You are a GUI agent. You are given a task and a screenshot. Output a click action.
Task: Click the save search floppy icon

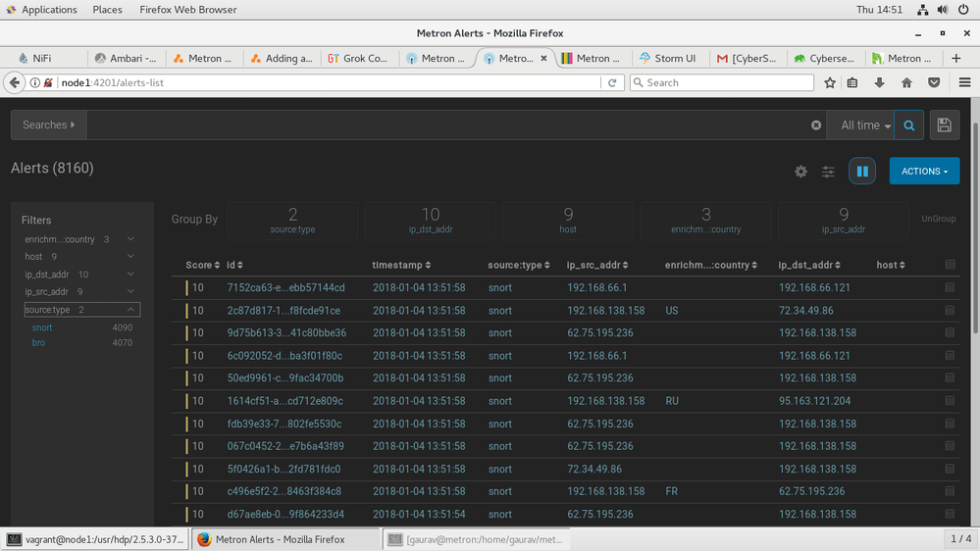coord(944,125)
